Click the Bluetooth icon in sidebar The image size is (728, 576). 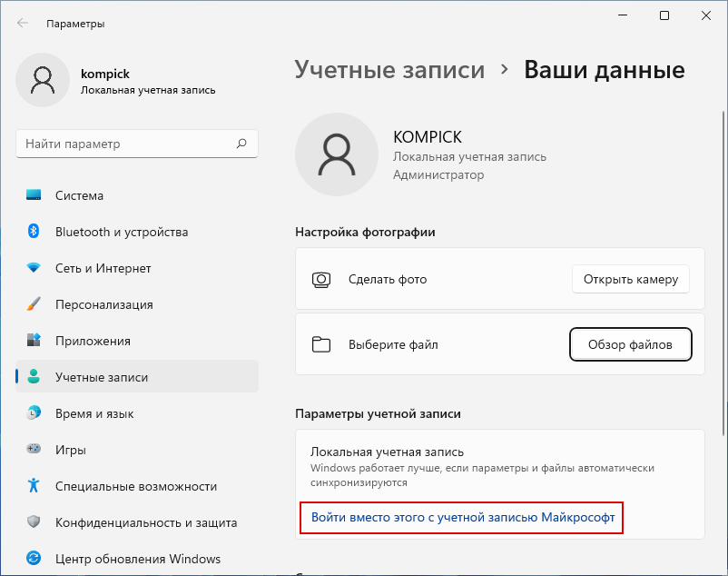click(x=34, y=231)
